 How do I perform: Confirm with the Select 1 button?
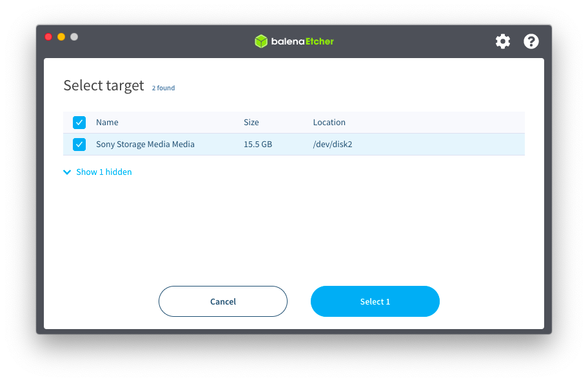(375, 301)
